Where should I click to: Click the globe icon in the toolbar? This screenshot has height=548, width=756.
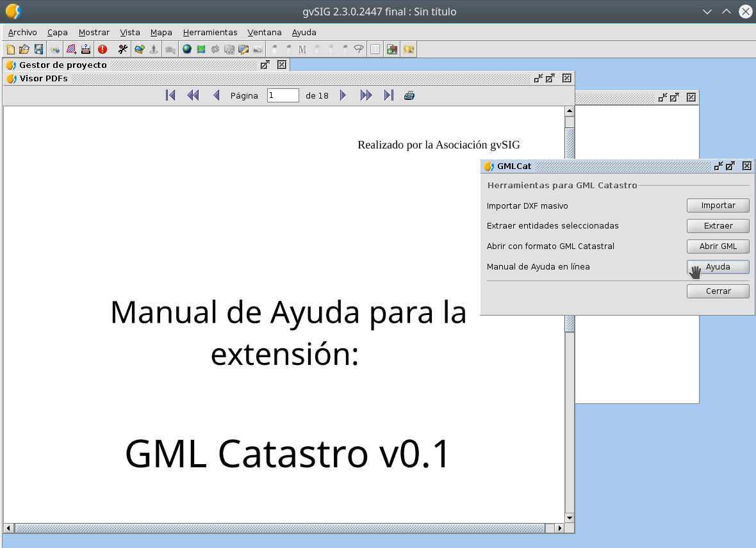[x=187, y=49]
